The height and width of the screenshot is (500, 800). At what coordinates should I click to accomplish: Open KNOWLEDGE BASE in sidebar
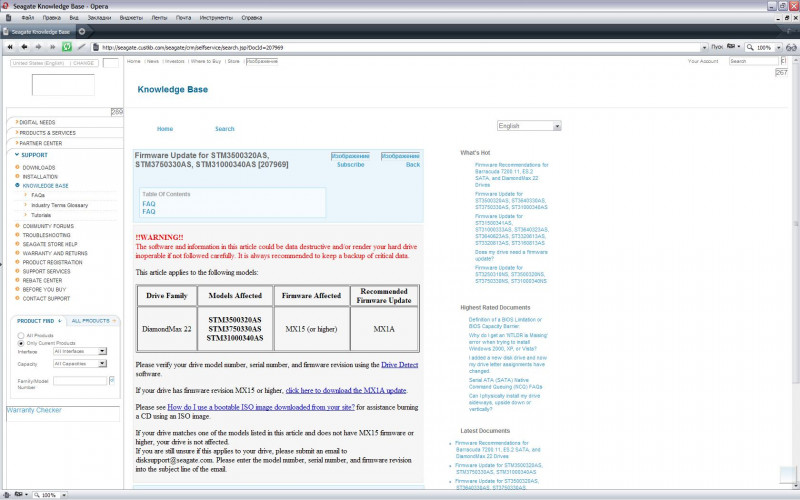(x=45, y=186)
